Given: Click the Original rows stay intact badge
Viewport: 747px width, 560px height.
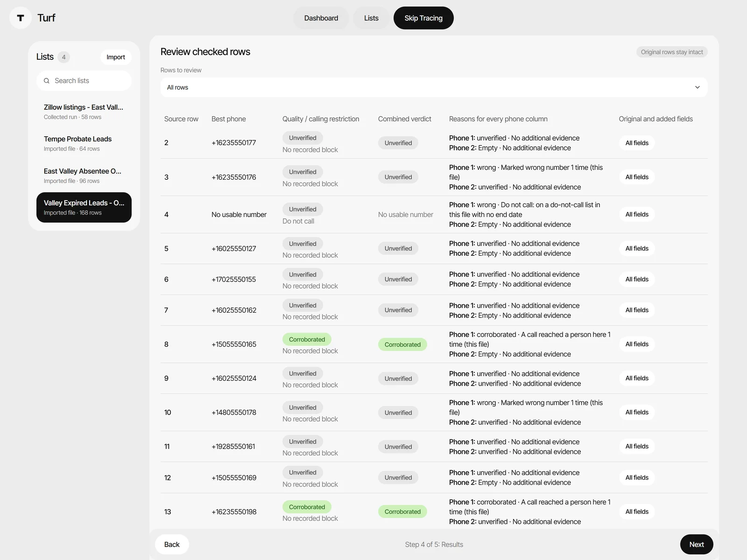Looking at the screenshot, I should point(672,52).
